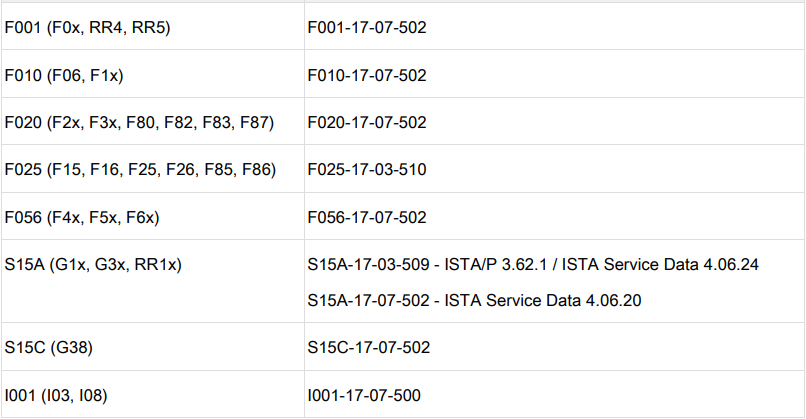Image resolution: width=806 pixels, height=419 pixels.
Task: Select the F020-17-07-502 entry
Action: [x=367, y=122]
